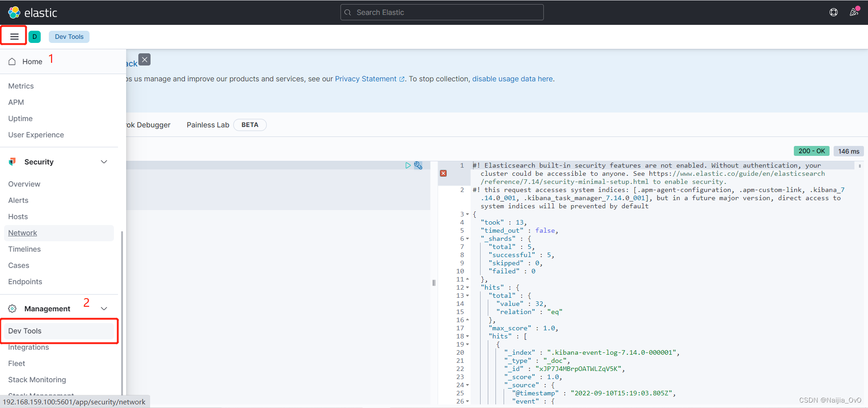Click the Elastic logo
This screenshot has height=408, width=868.
tap(33, 12)
